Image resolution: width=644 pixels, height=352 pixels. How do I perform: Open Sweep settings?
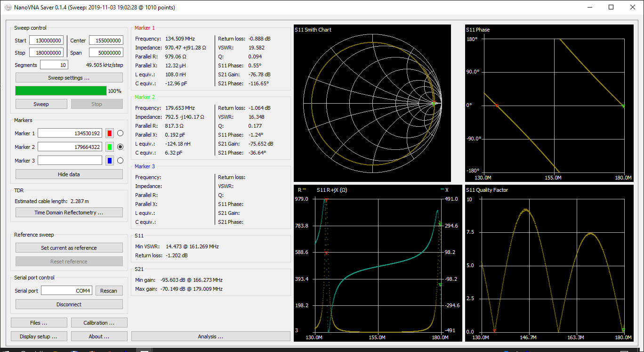pyautogui.click(x=69, y=77)
